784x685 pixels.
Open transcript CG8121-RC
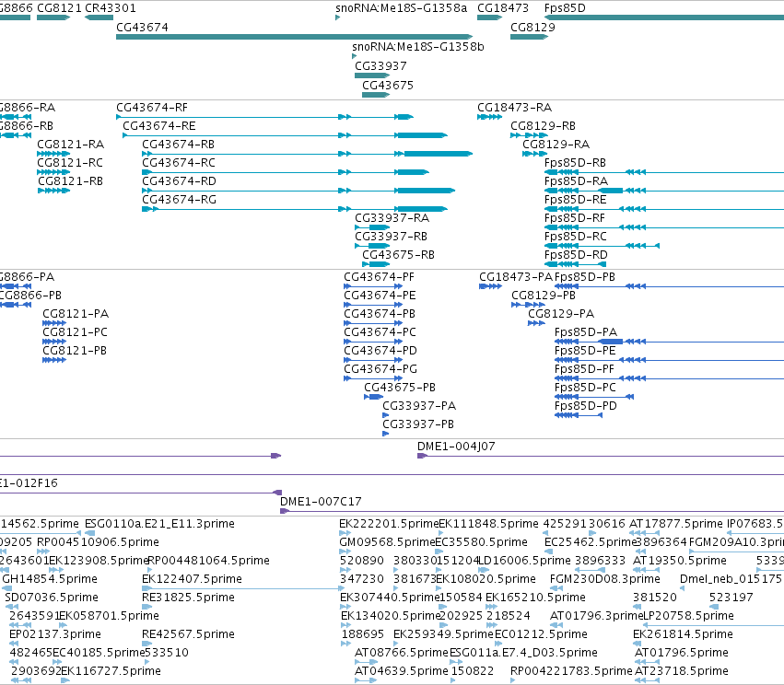[70, 163]
